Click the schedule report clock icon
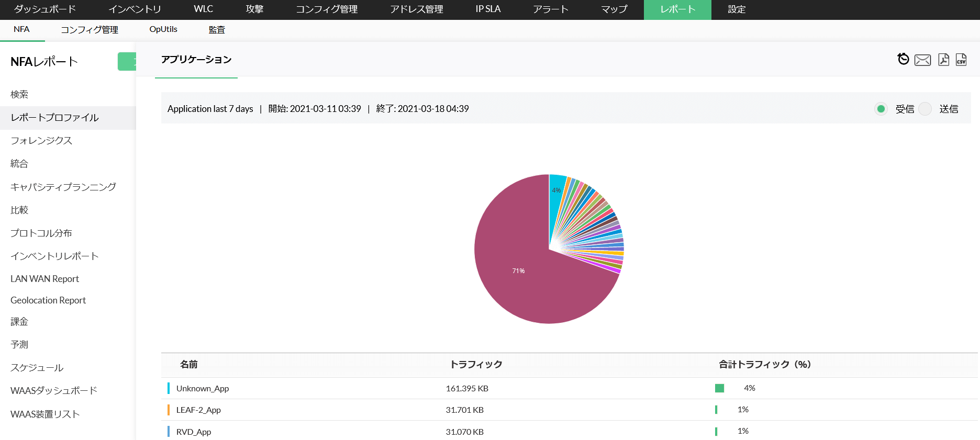 (903, 59)
